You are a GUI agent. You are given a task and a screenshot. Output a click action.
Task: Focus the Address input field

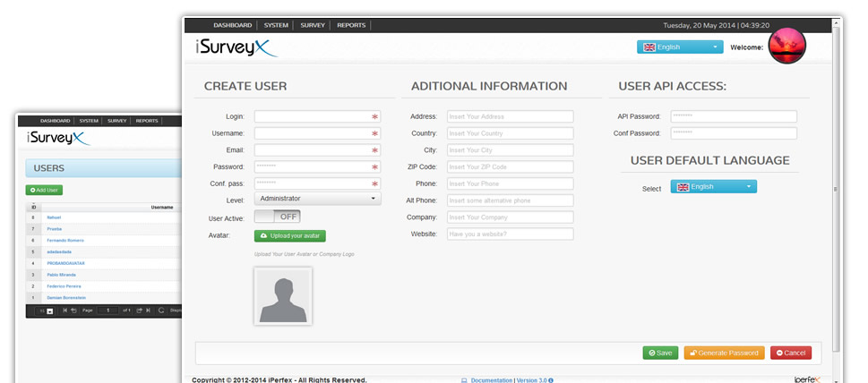(x=511, y=116)
